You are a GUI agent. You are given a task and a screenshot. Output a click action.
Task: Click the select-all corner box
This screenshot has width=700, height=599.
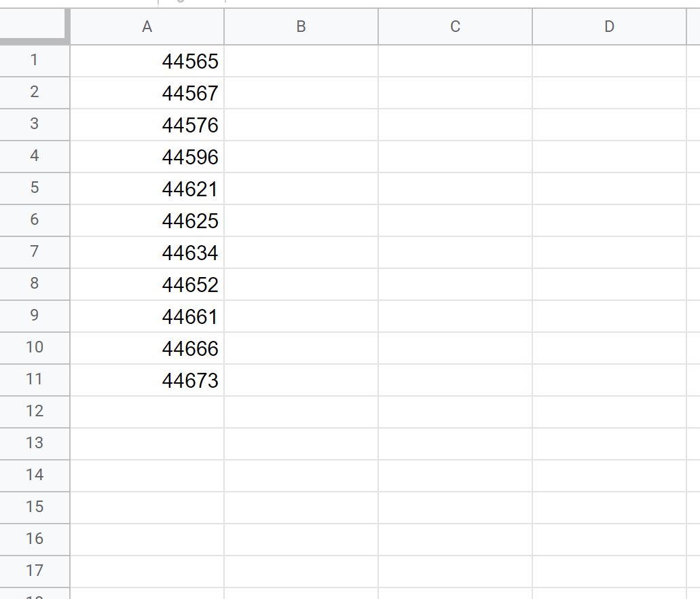coord(34,26)
